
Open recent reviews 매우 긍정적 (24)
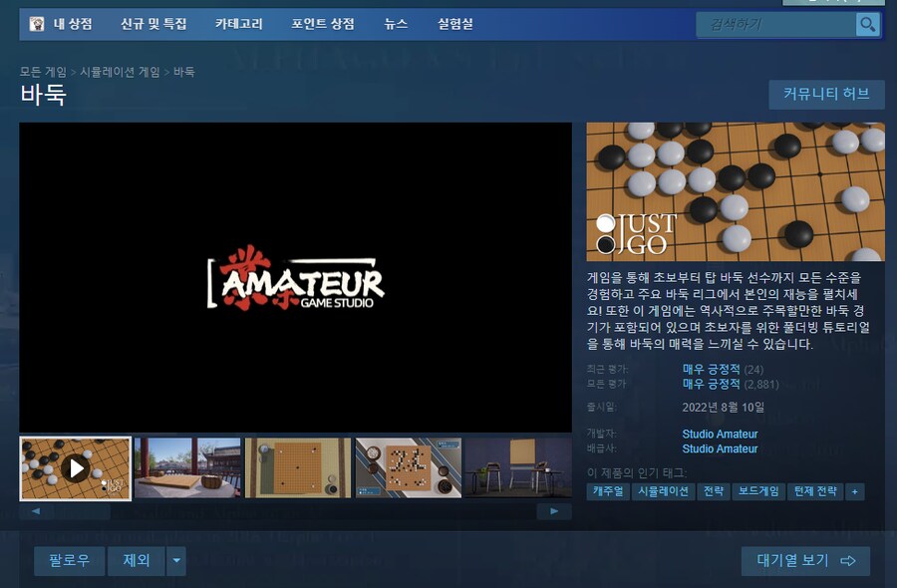[723, 370]
